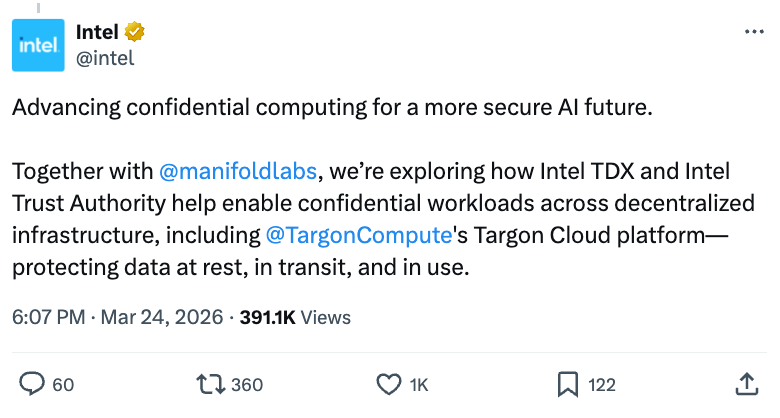The width and height of the screenshot is (780, 418).
Task: Bookmark the post with the bookmark icon
Action: point(567,384)
